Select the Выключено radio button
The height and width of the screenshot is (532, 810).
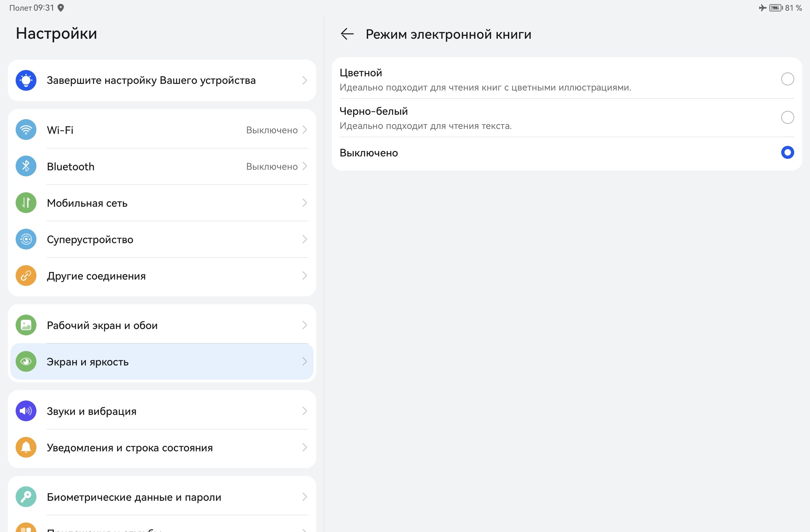(x=787, y=152)
